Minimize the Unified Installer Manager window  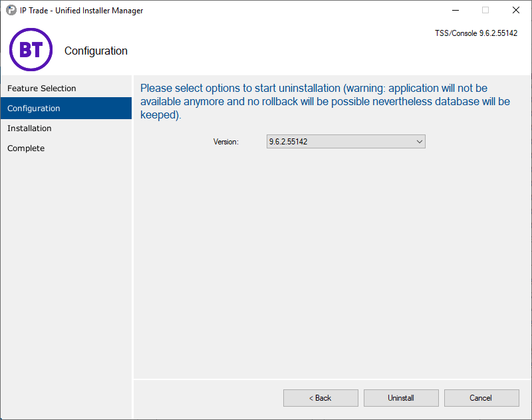click(x=456, y=10)
